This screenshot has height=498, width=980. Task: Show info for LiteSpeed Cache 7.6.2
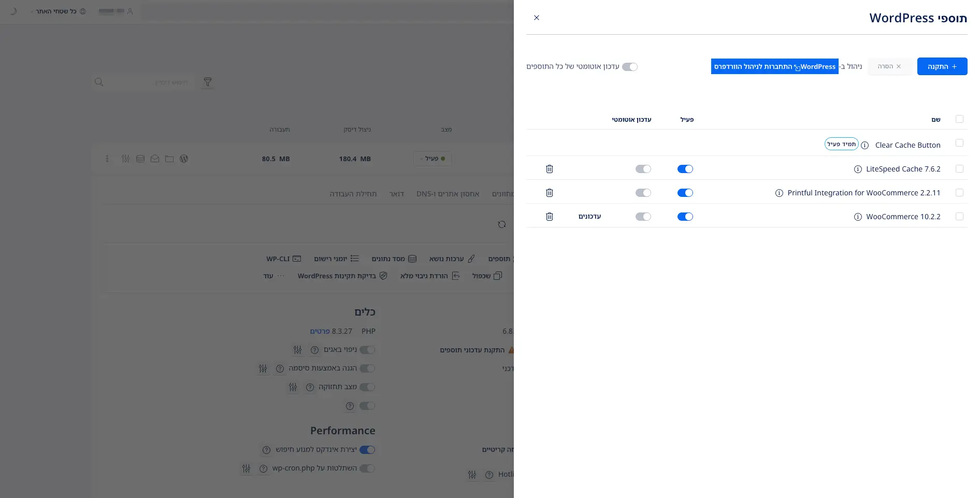tap(858, 169)
